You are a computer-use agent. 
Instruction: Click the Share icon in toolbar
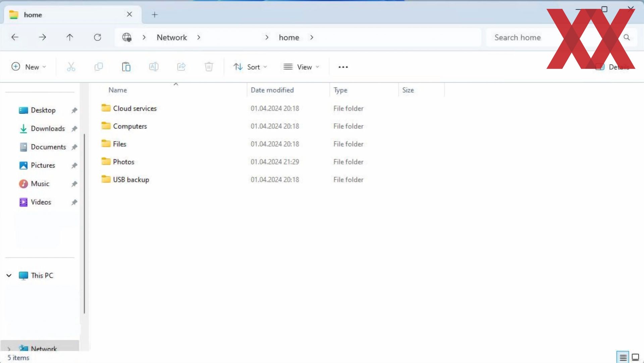click(181, 67)
